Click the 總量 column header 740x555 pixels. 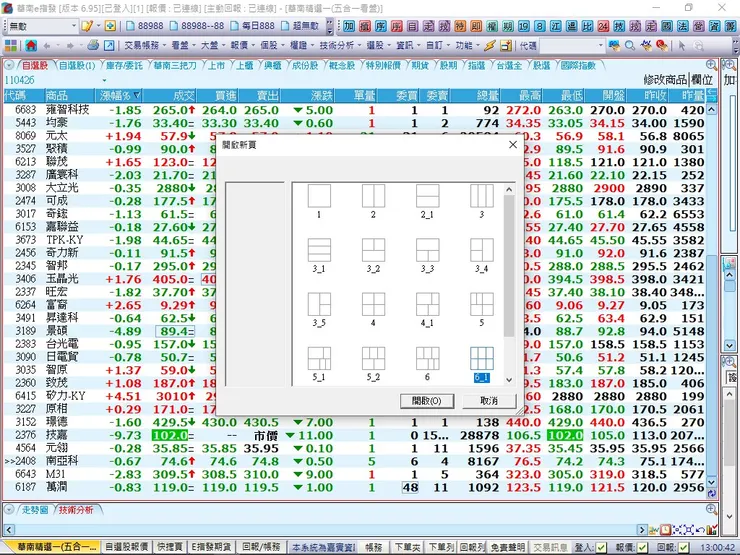click(477, 96)
